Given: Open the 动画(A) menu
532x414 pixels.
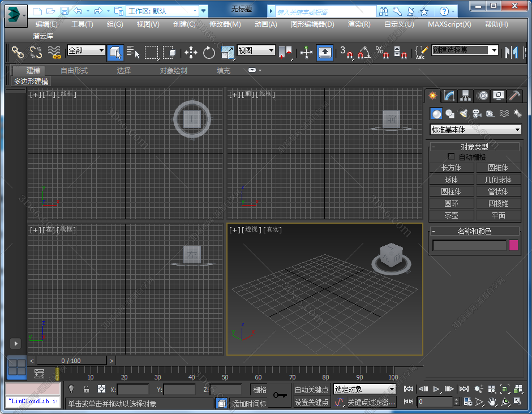Looking at the screenshot, I should 265,24.
